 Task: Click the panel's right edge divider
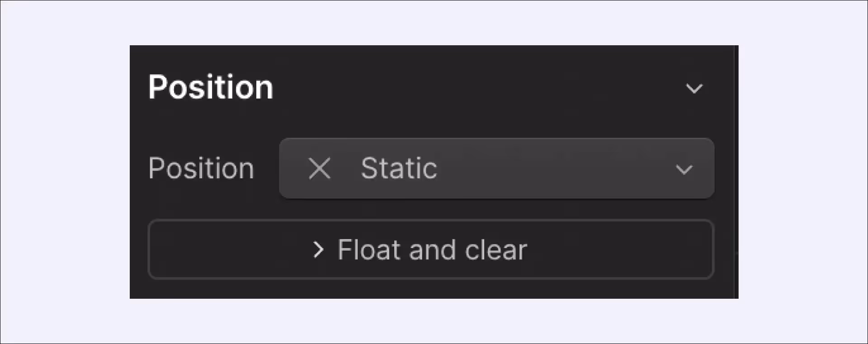(x=736, y=172)
